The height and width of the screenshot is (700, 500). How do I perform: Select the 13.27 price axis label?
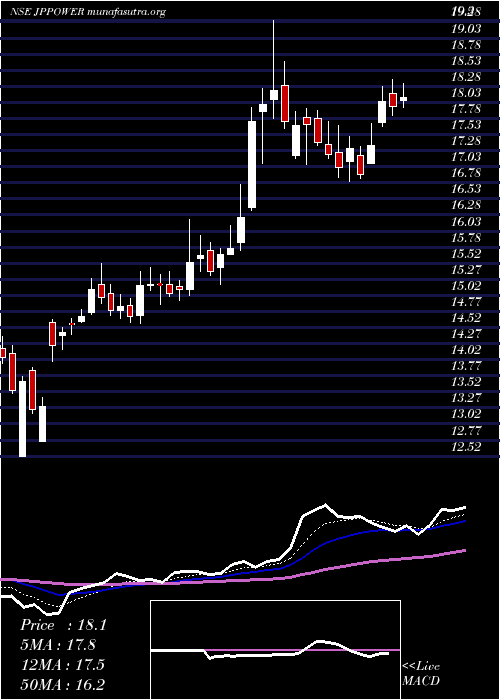[466, 398]
